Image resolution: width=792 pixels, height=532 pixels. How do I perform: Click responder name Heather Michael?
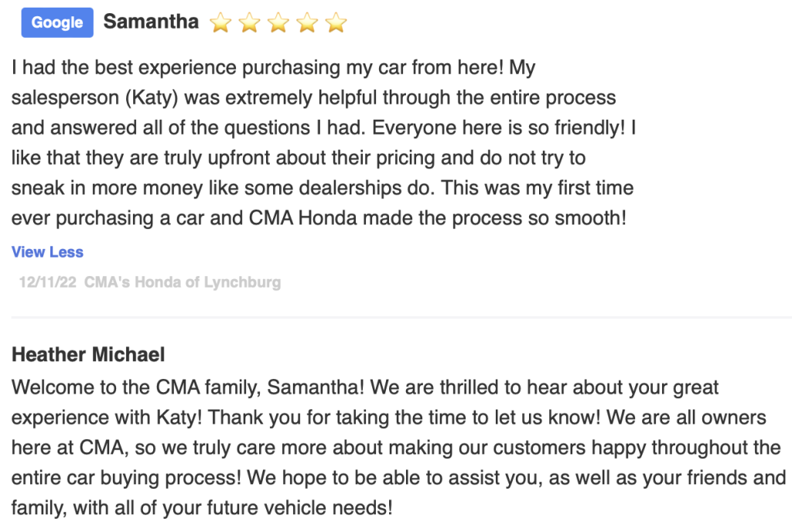88,354
